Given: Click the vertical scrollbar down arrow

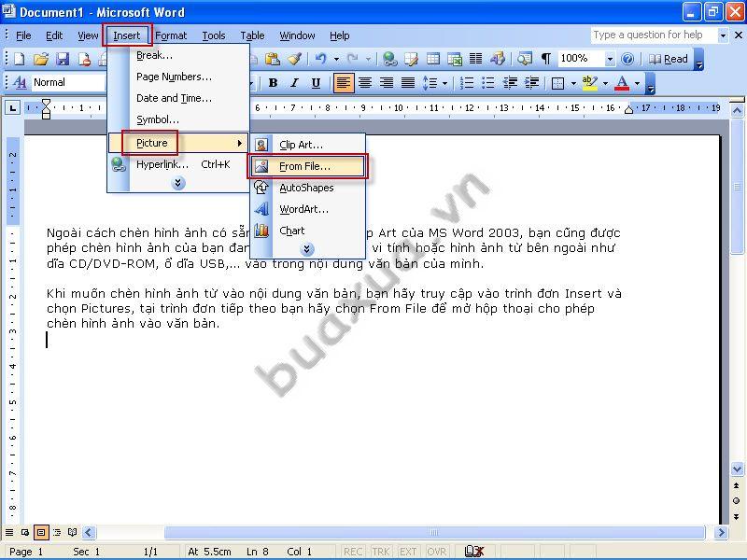Looking at the screenshot, I should [737, 469].
